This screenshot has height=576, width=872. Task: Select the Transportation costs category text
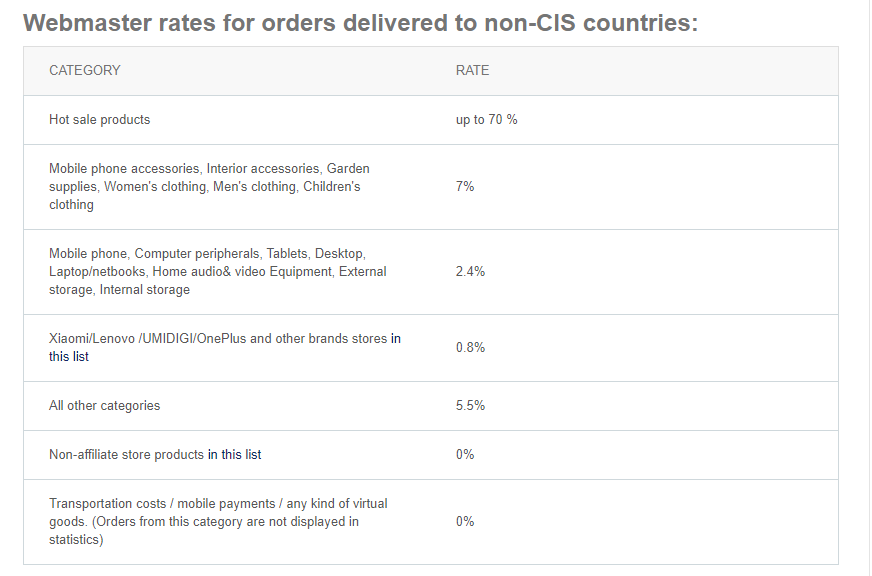pos(218,522)
